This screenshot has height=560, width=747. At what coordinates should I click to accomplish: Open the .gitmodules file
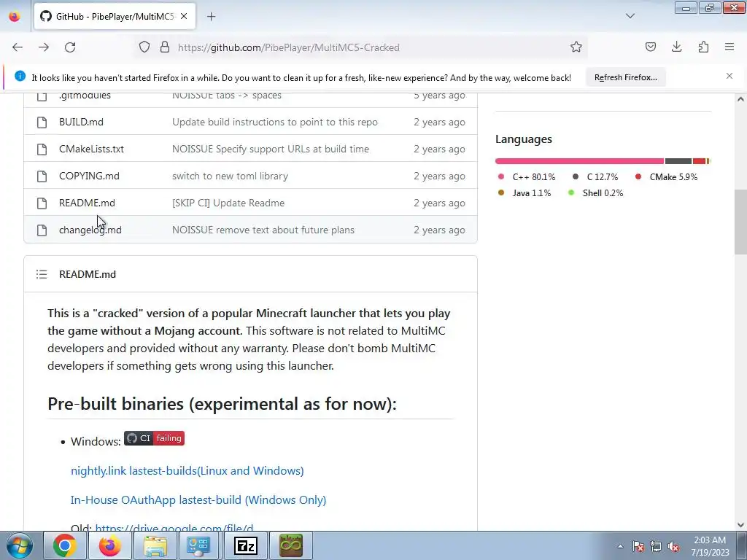pyautogui.click(x=85, y=96)
